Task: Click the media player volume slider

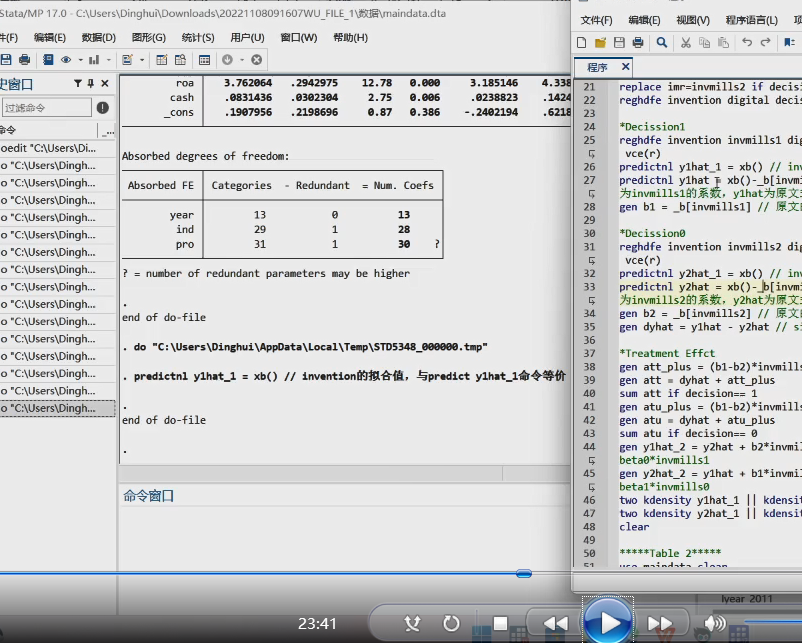Action: point(773,623)
